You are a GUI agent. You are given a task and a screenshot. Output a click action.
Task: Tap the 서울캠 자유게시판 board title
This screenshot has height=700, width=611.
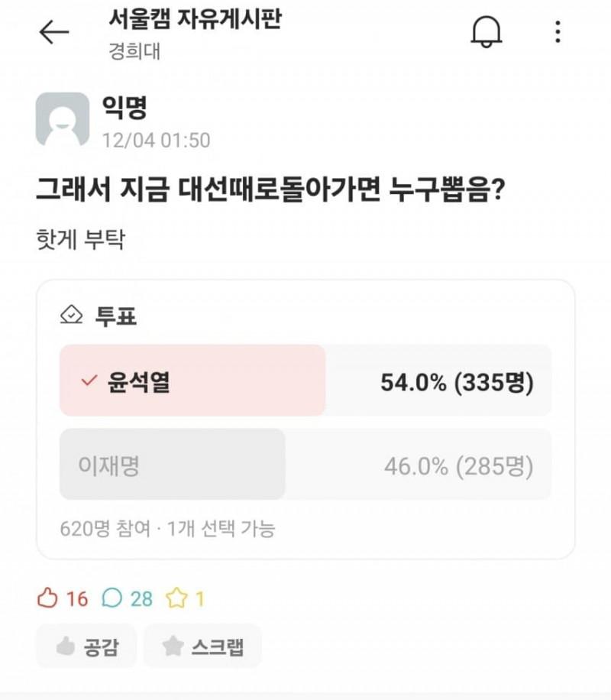[196, 19]
